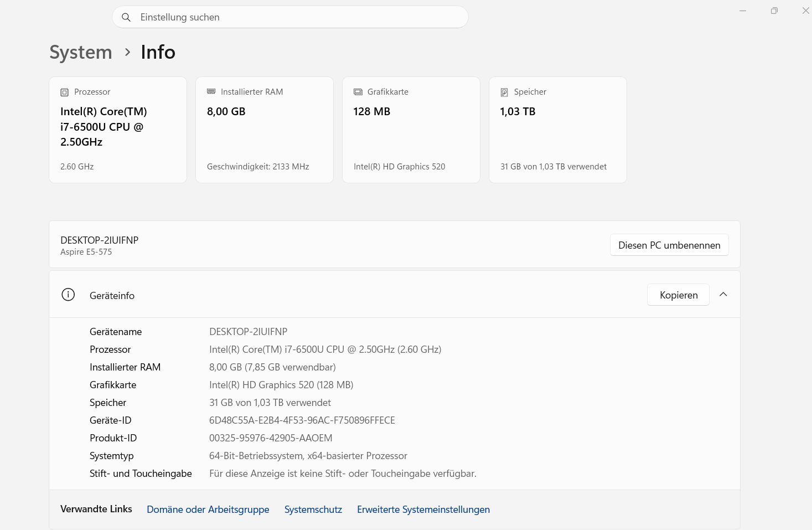This screenshot has height=530, width=812.
Task: Click Intel(R) HD Graphics 520 (128 MB) value
Action: pos(281,385)
